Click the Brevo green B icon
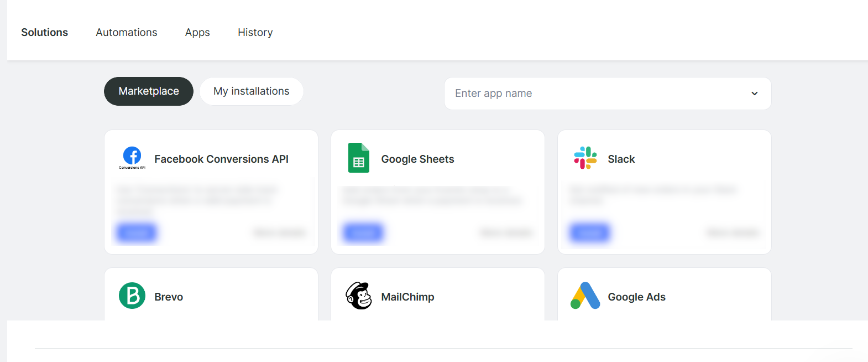Viewport: 868px width, 362px height. [x=132, y=296]
